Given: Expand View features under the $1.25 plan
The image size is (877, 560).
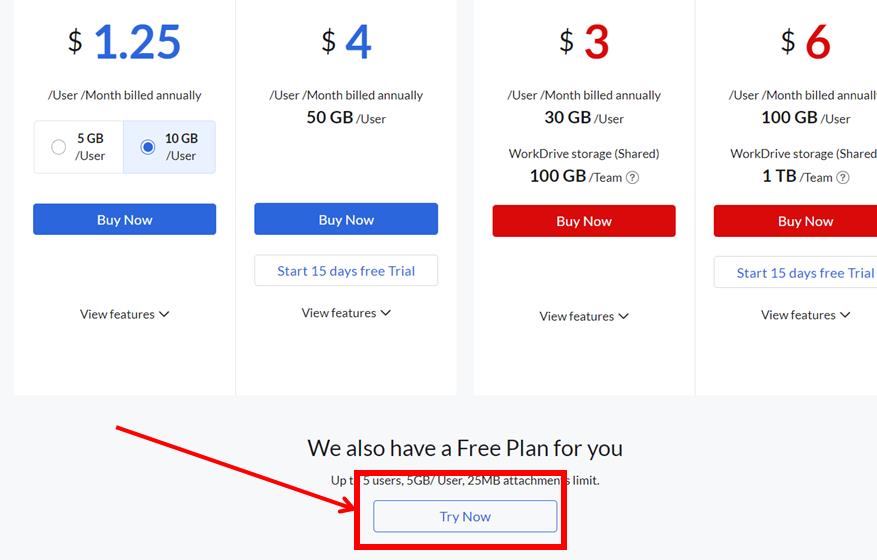Looking at the screenshot, I should [x=125, y=314].
